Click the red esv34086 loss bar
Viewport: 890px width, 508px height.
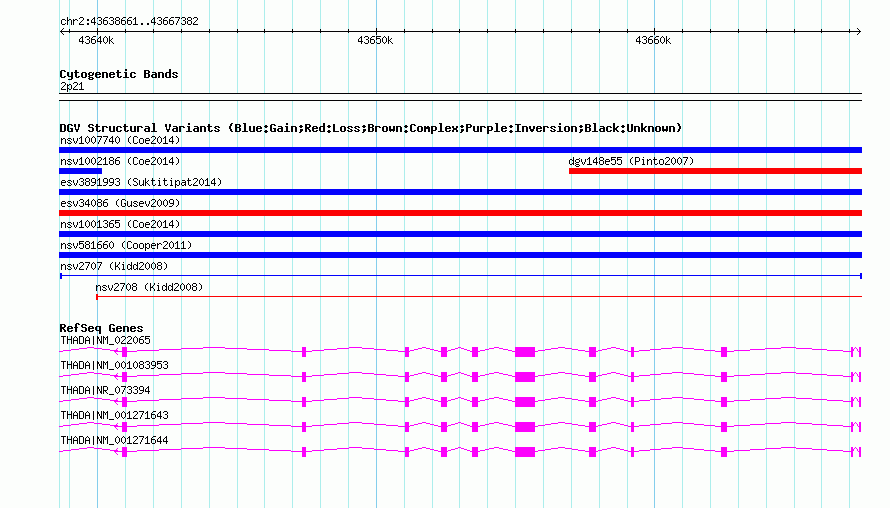[460, 213]
